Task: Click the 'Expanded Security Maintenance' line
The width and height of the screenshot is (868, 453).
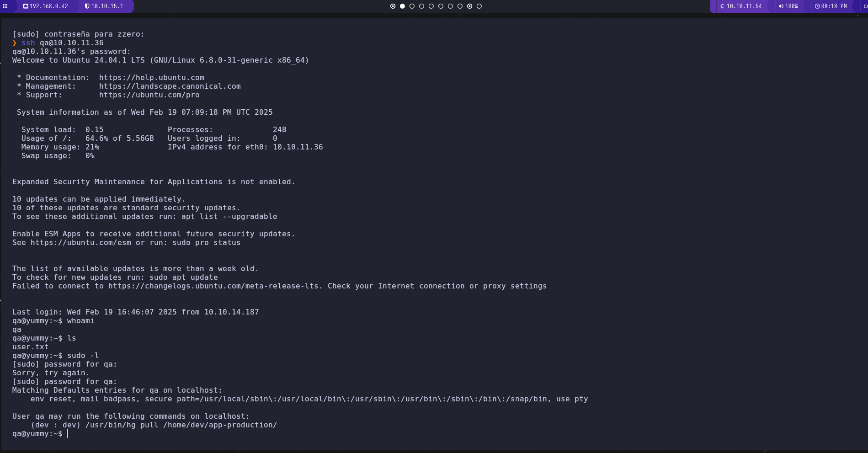Action: (x=154, y=182)
